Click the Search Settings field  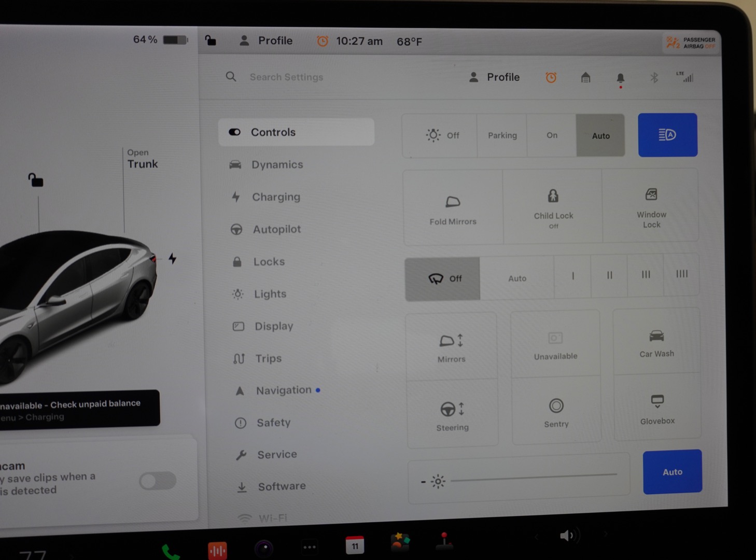[x=286, y=77]
